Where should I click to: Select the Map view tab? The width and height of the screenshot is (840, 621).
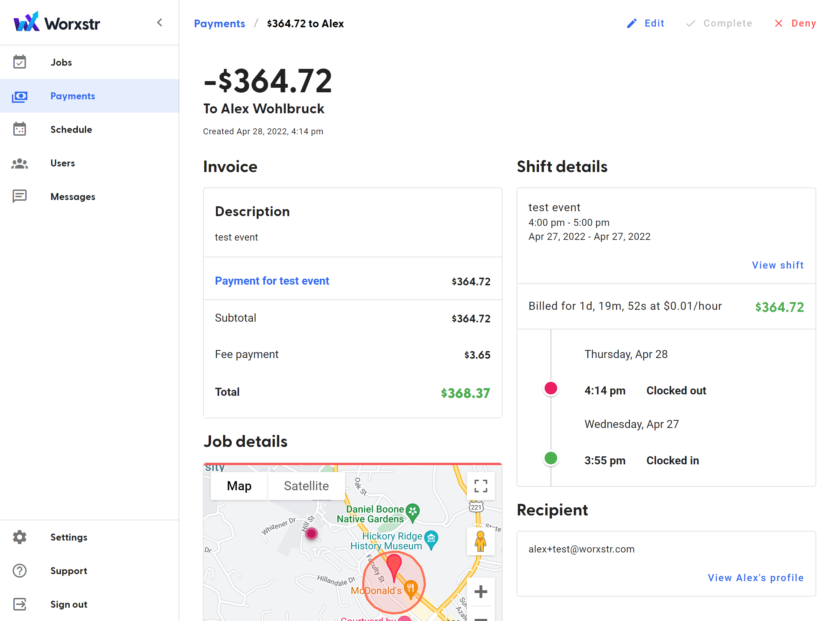tap(239, 486)
